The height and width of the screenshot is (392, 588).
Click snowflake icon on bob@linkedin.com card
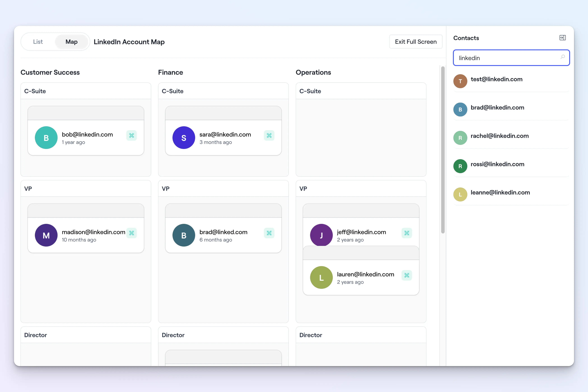[x=131, y=136]
